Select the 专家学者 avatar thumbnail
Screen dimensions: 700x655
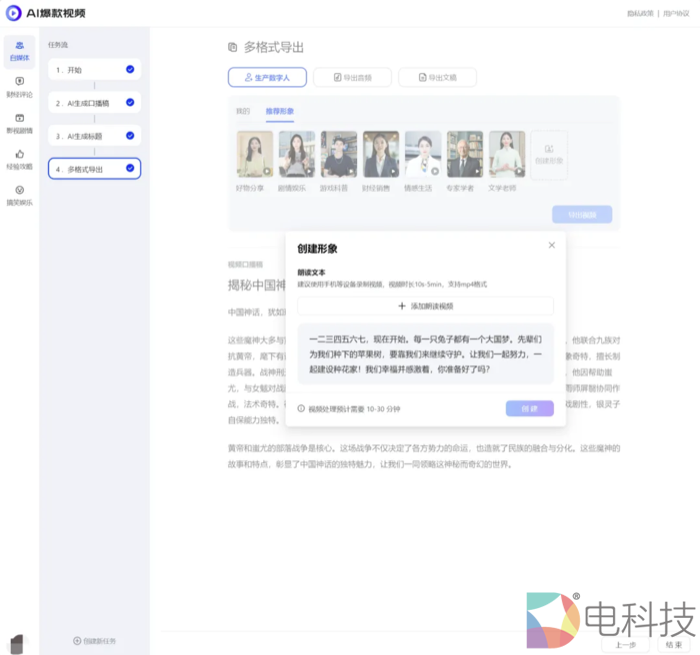pos(464,155)
